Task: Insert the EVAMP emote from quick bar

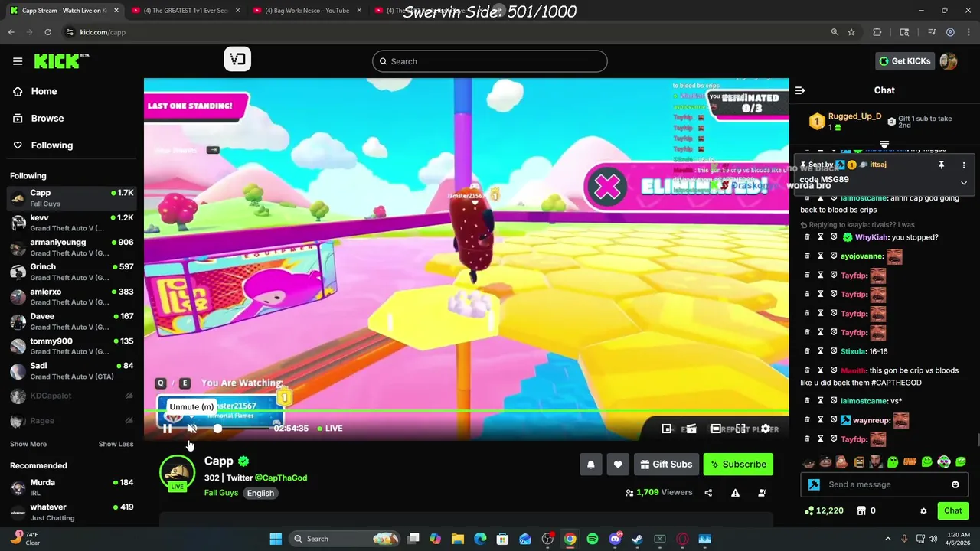Action: (910, 461)
